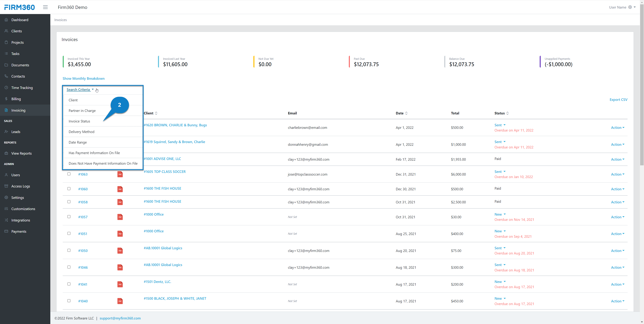Tick the checkbox for invoice #1050
Viewport: 644px width, 324px height.
[69, 251]
